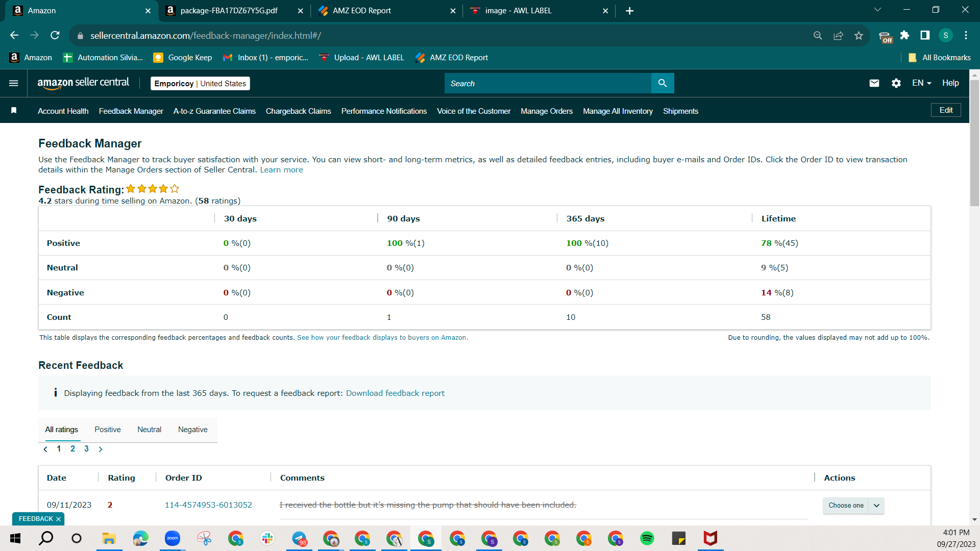
Task: Open Windows Start menu
Action: [15, 538]
